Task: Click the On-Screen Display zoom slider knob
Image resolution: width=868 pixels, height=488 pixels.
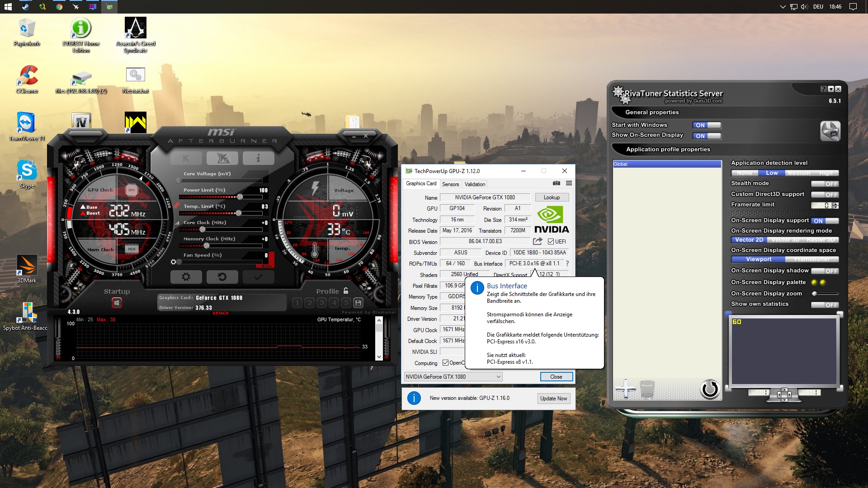Action: pyautogui.click(x=814, y=294)
